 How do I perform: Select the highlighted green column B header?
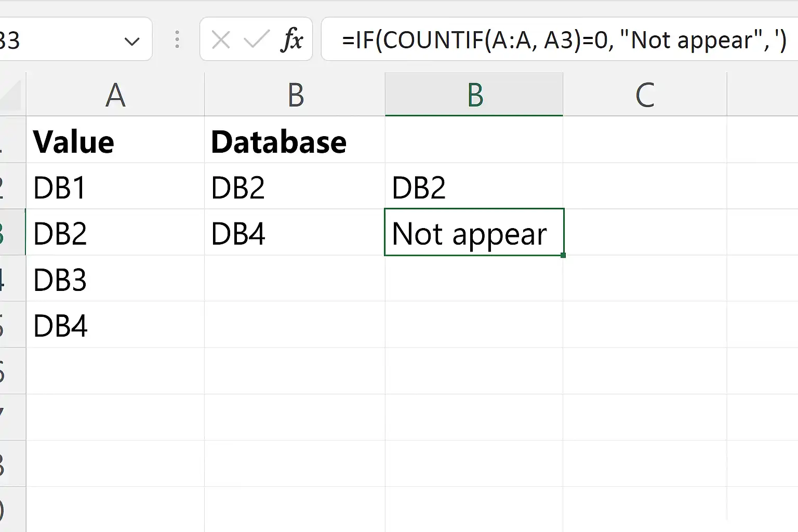(474, 95)
